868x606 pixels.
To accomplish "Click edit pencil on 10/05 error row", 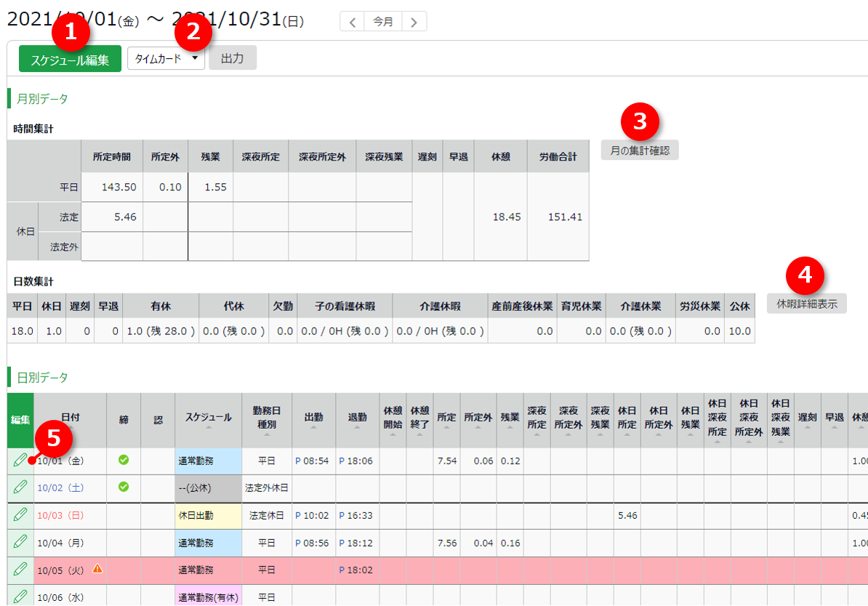I will pyautogui.click(x=20, y=570).
